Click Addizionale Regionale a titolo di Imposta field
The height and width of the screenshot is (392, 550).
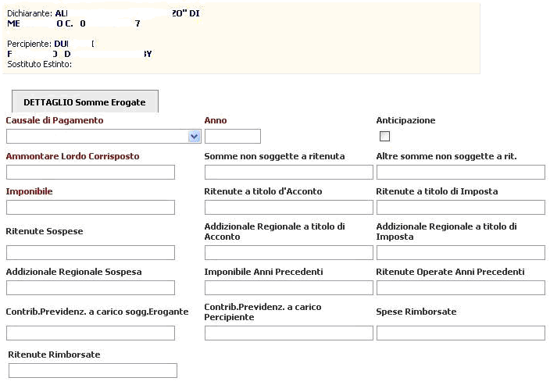pyautogui.click(x=461, y=253)
